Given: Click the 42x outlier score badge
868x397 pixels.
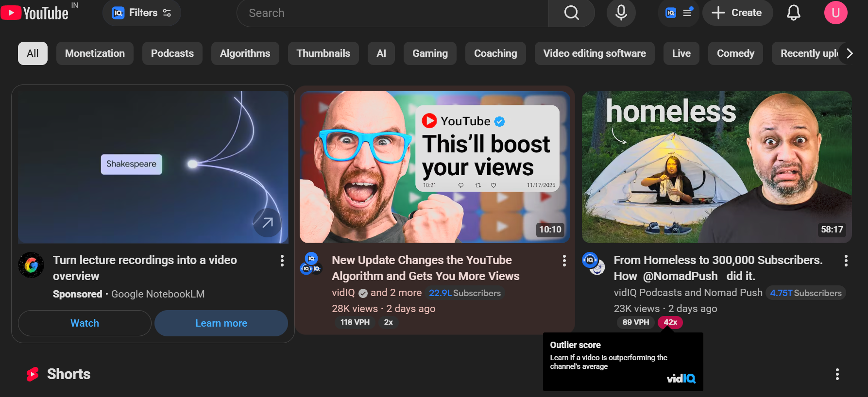Looking at the screenshot, I should tap(670, 322).
